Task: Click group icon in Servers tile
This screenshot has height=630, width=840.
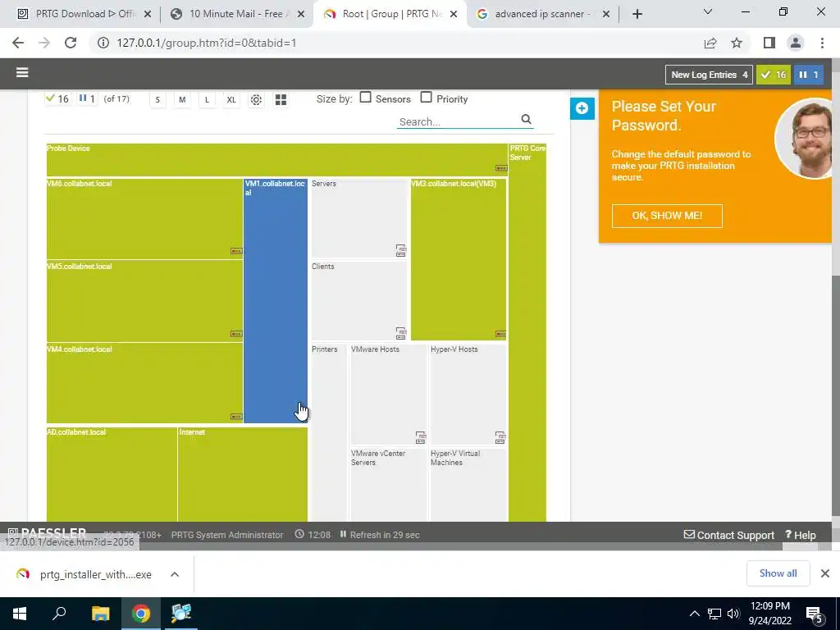Action: coord(400,250)
